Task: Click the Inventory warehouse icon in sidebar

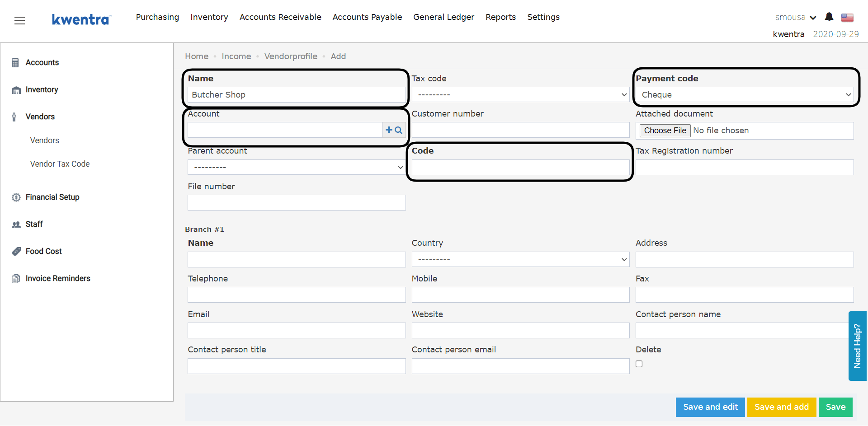Action: point(16,90)
